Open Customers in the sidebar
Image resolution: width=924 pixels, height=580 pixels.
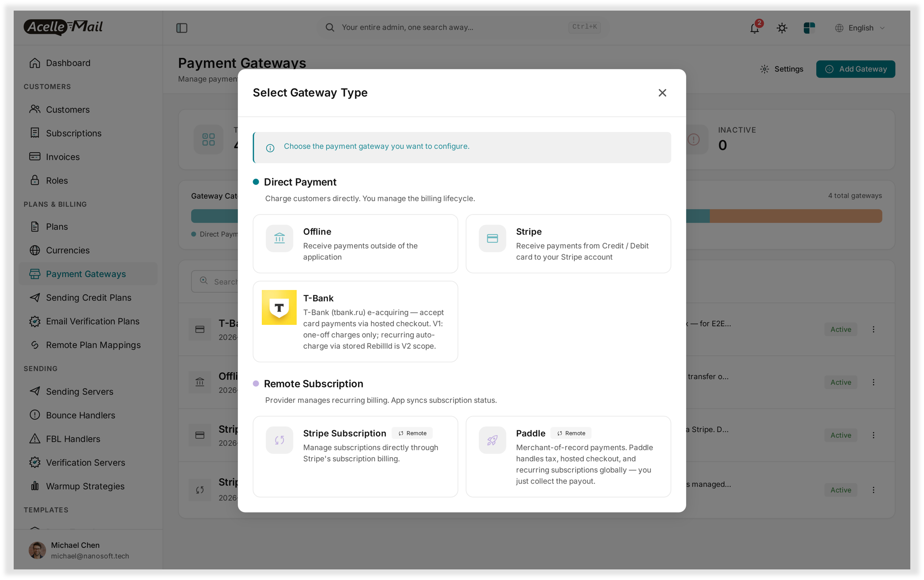tap(88, 109)
